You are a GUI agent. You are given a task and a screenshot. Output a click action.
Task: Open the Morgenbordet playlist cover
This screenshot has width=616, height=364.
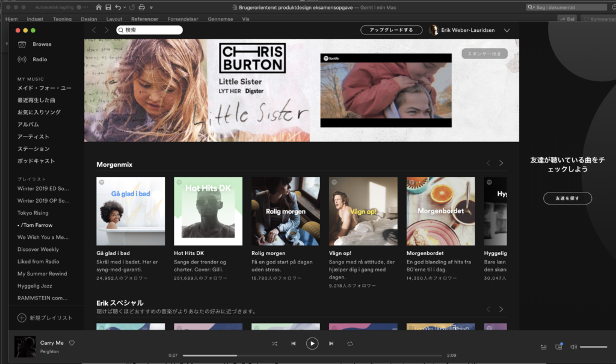441,211
